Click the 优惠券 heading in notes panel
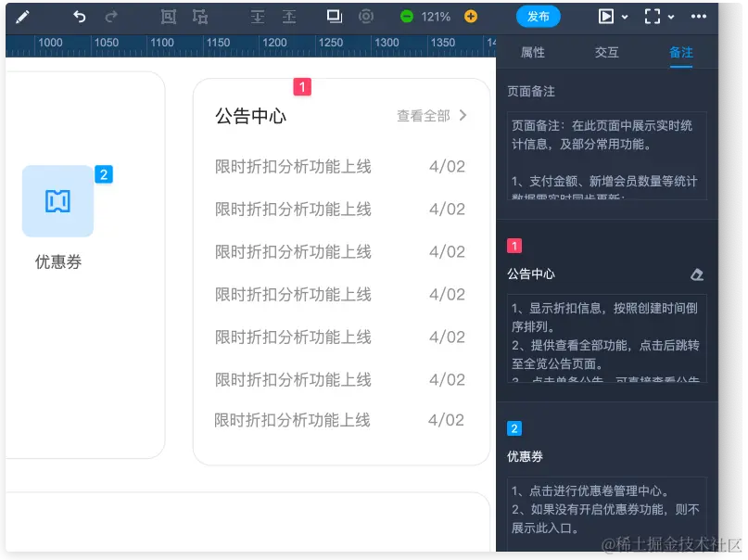 coord(525,456)
